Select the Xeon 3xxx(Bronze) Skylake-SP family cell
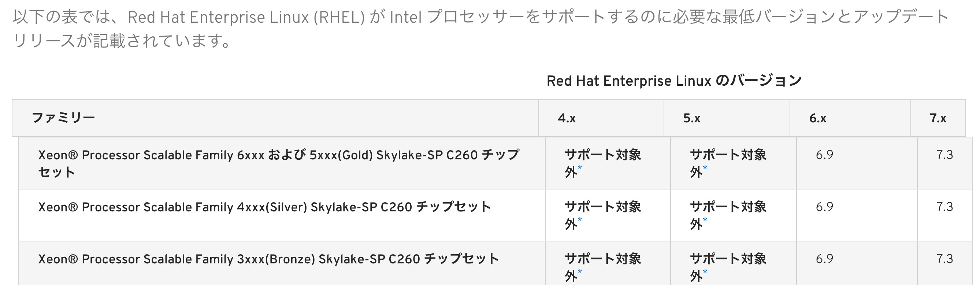Image resolution: width=980 pixels, height=285 pixels. pyautogui.click(x=268, y=259)
